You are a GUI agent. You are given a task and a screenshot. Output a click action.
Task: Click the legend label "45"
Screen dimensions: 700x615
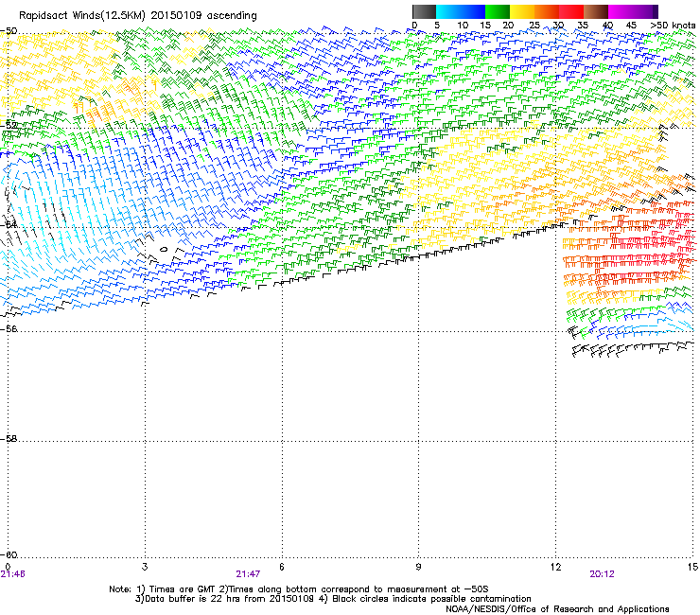pyautogui.click(x=631, y=26)
